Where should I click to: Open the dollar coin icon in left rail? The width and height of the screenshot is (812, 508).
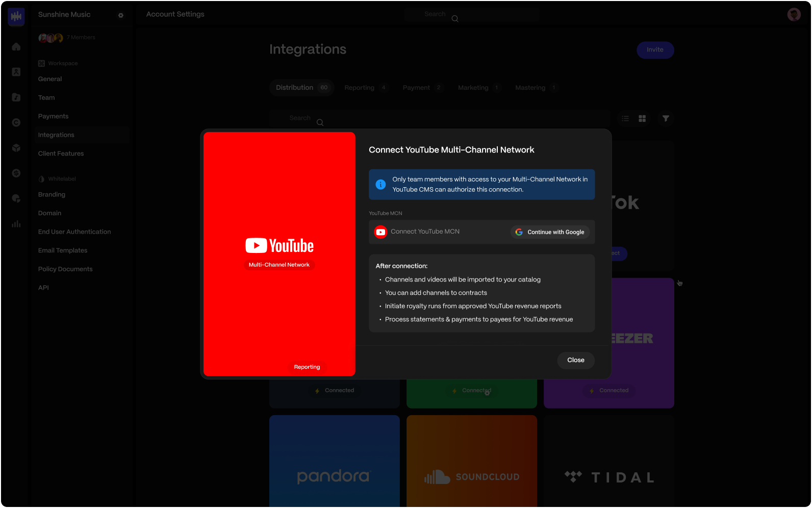point(16,173)
